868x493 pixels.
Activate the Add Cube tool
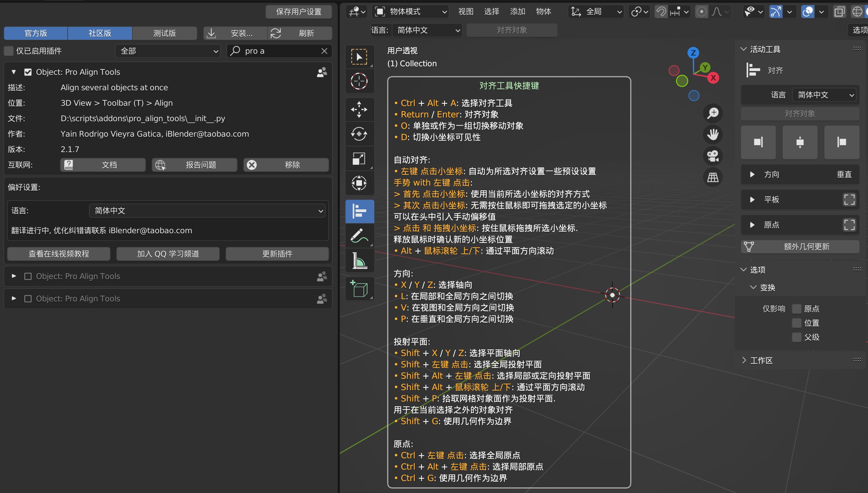359,289
